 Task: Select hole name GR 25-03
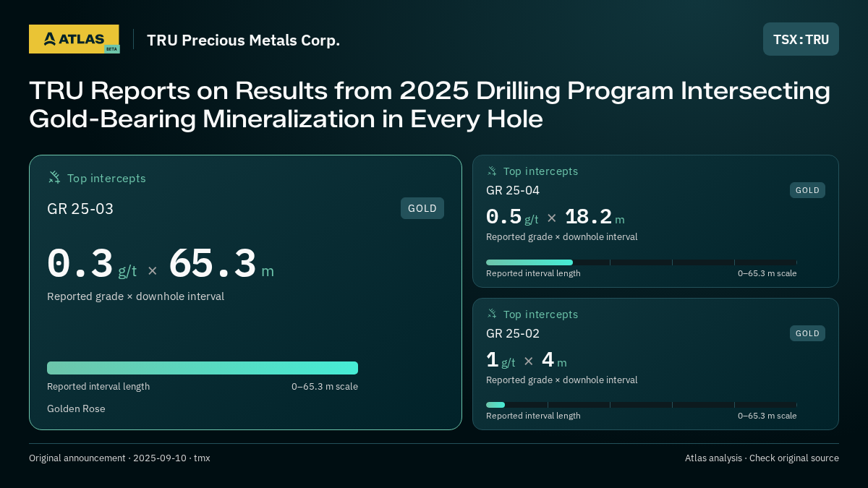(x=80, y=209)
